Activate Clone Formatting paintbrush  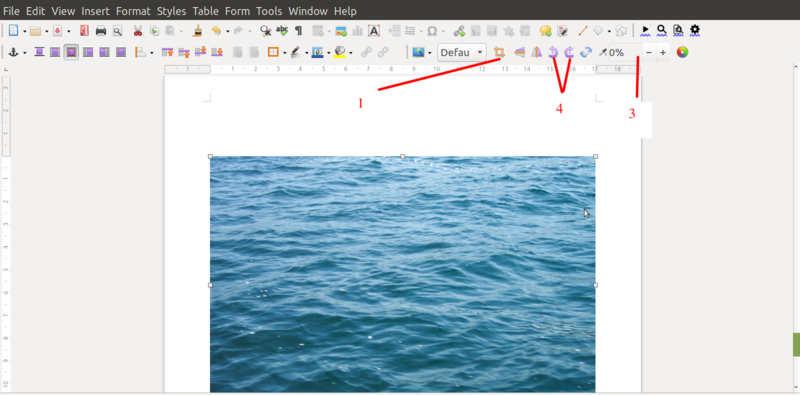click(198, 31)
